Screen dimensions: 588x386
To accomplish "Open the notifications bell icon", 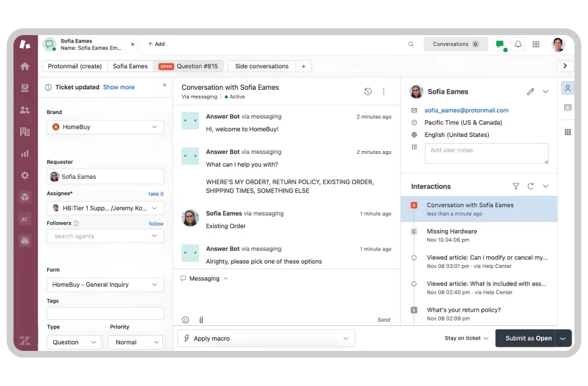I will coord(518,45).
